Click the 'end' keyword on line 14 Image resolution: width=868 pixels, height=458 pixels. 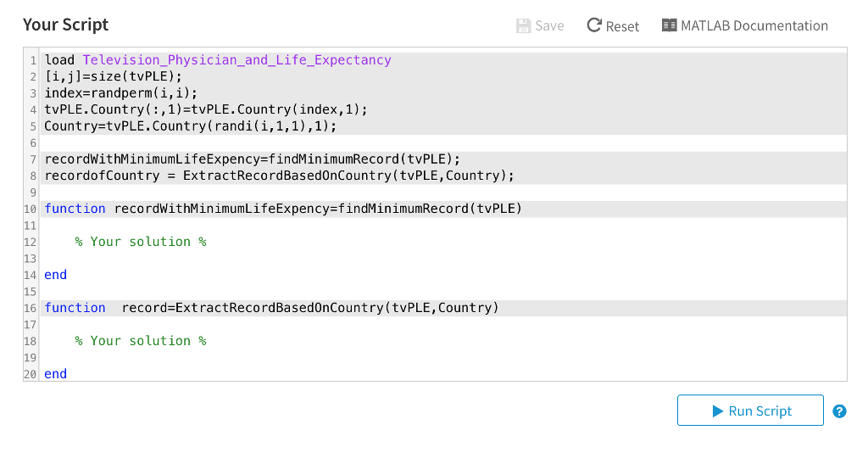[x=55, y=276]
